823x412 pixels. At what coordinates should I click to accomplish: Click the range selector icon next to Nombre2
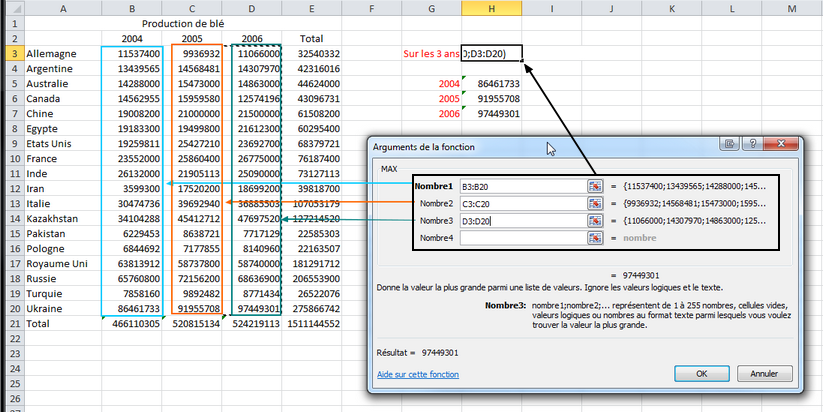(x=594, y=203)
